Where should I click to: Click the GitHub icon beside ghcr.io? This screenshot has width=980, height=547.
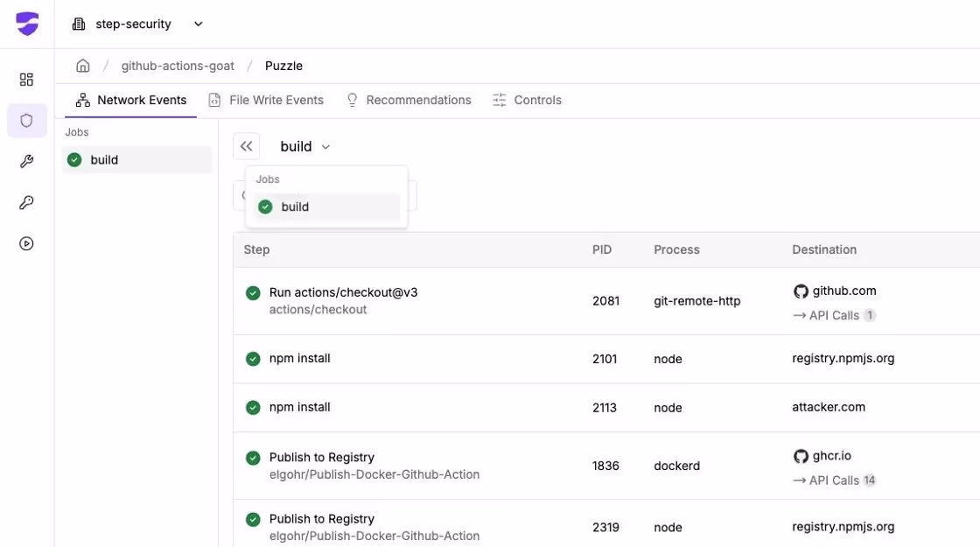801,456
